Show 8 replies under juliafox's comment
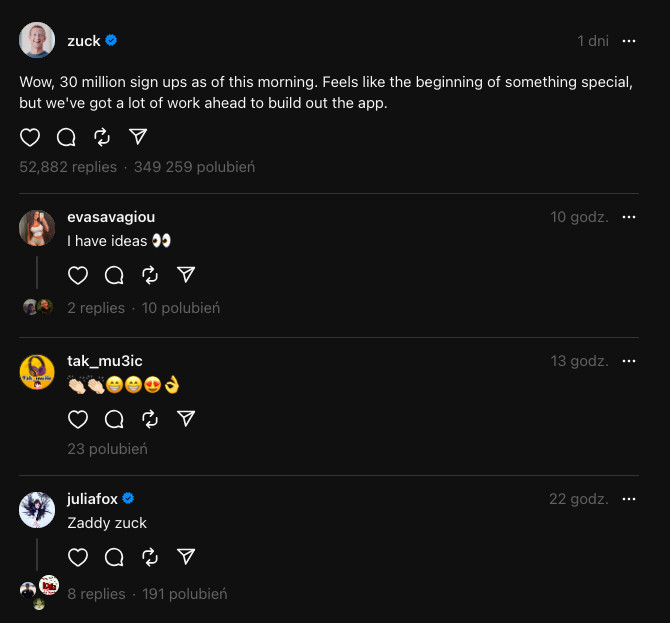The height and width of the screenshot is (623, 670). 96,594
